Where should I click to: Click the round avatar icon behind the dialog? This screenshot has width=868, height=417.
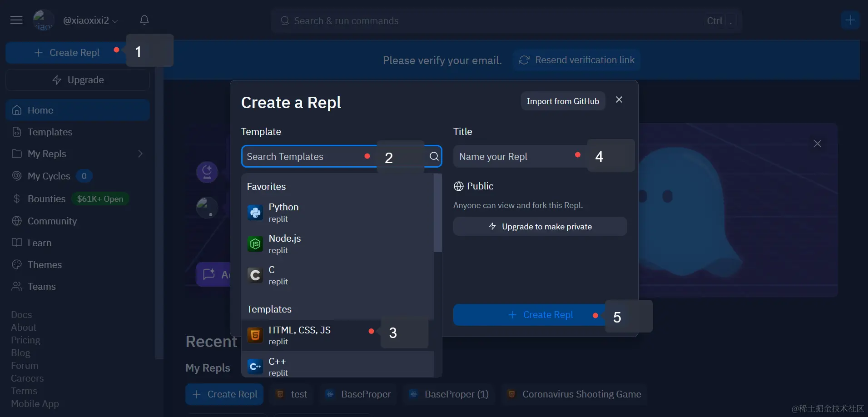click(x=207, y=208)
